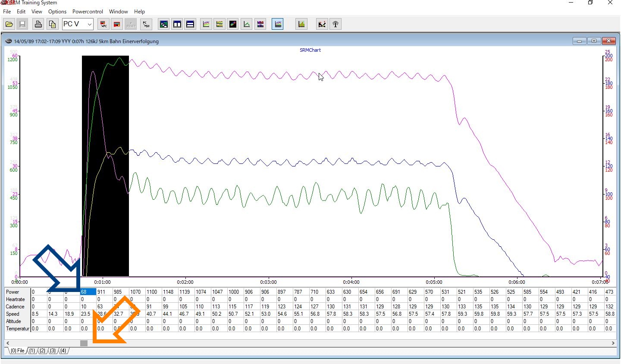The image size is (621, 364).
Task: Select the Cadence cell showing 134
Action: pos(514,307)
